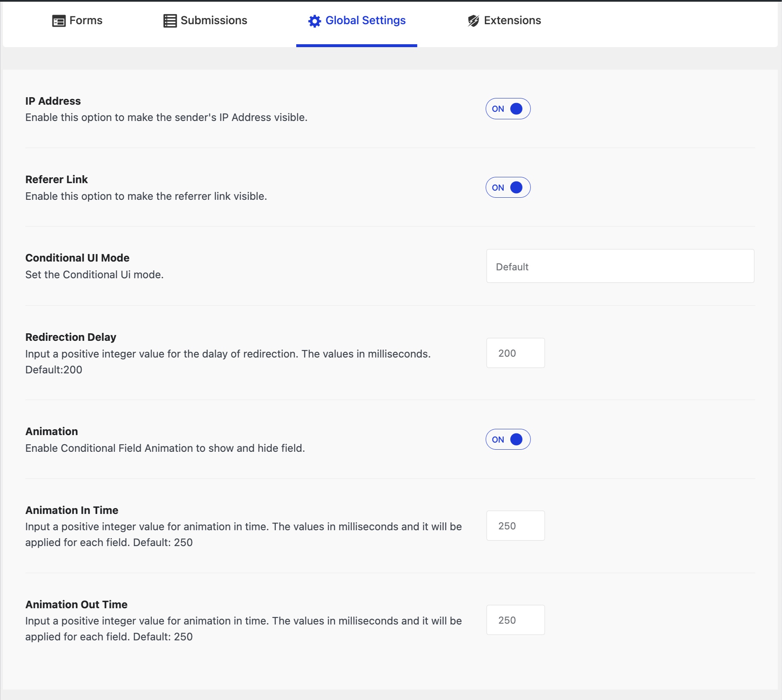Screen dimensions: 782x700
Task: Turn off the IP Address toggle
Action: (x=508, y=109)
